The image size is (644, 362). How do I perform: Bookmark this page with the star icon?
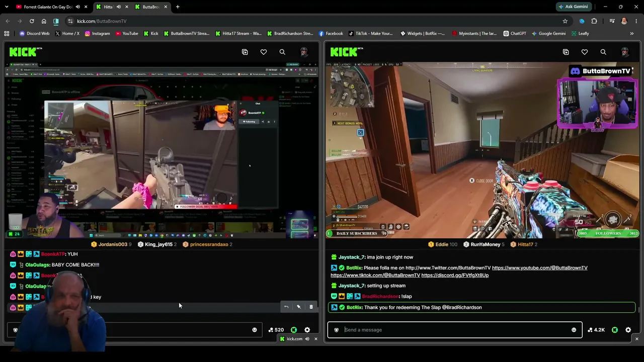[x=565, y=21]
